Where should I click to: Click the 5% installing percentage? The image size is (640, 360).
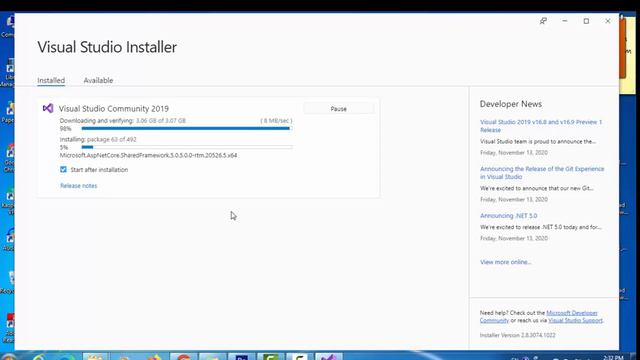pos(64,147)
